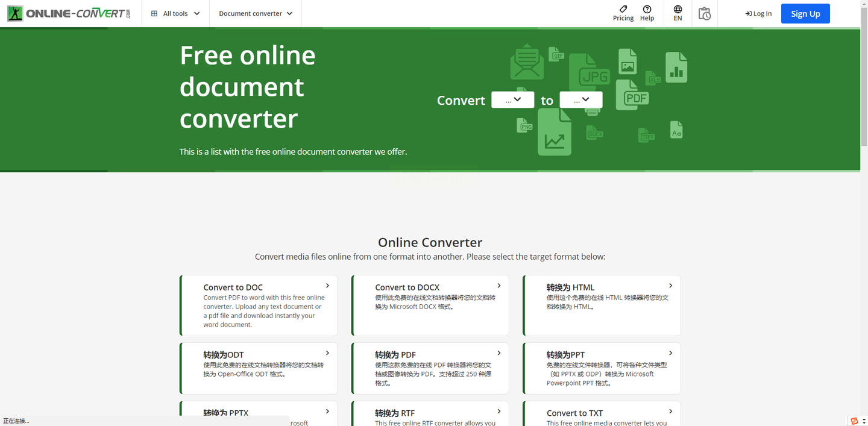Click the 转换为 PDF chevron arrow
The height and width of the screenshot is (426, 868).
(x=499, y=353)
